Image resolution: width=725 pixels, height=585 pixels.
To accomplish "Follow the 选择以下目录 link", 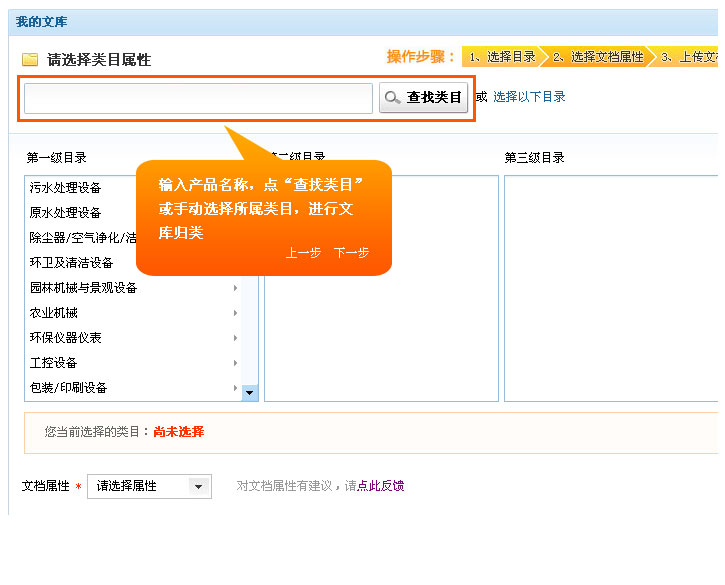I will pyautogui.click(x=529, y=97).
